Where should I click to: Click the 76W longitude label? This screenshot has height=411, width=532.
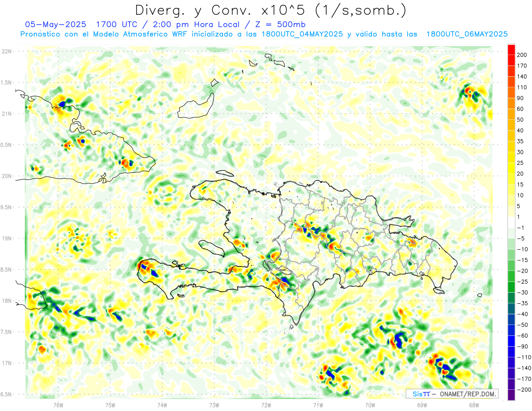tap(58, 405)
